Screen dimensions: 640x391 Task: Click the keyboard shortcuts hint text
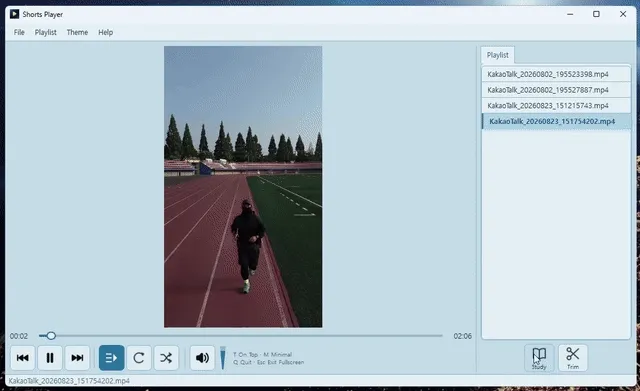[268, 358]
